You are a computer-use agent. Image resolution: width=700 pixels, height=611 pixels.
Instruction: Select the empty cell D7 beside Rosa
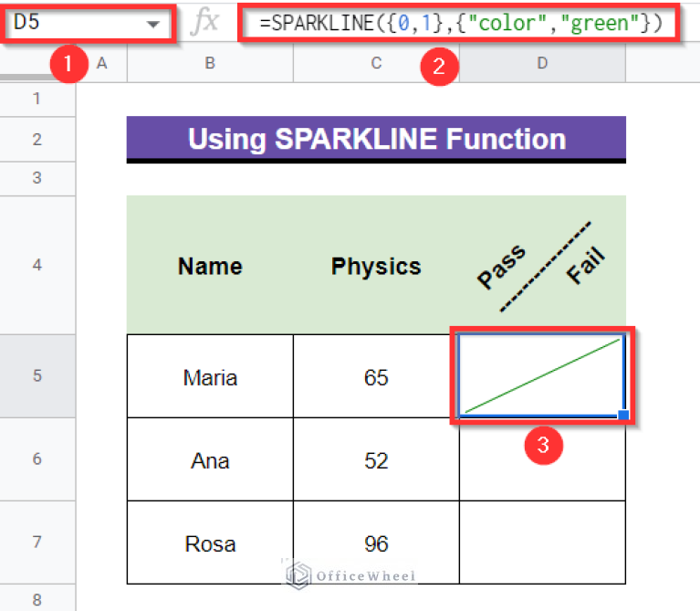tap(542, 543)
